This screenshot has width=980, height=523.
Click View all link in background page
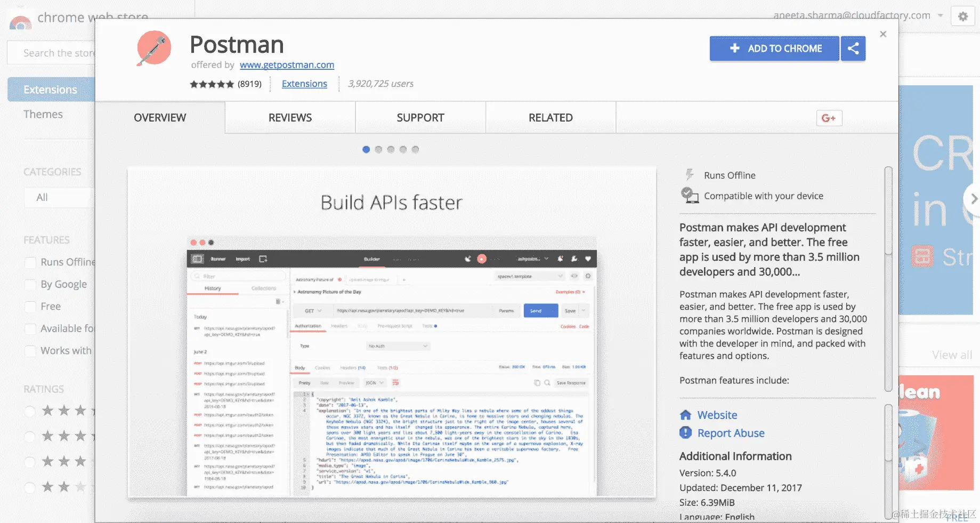coord(952,355)
